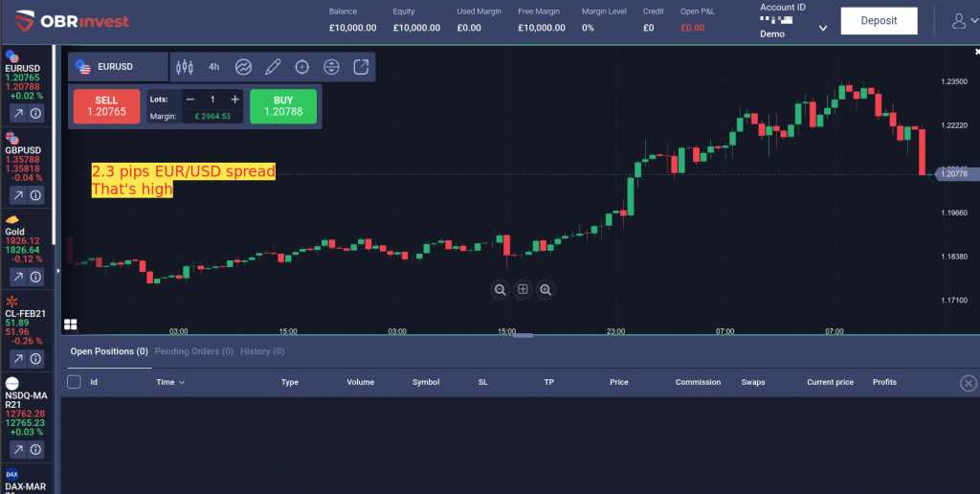Click the Deposit button
Image resolution: width=980 pixels, height=494 pixels.
(879, 21)
